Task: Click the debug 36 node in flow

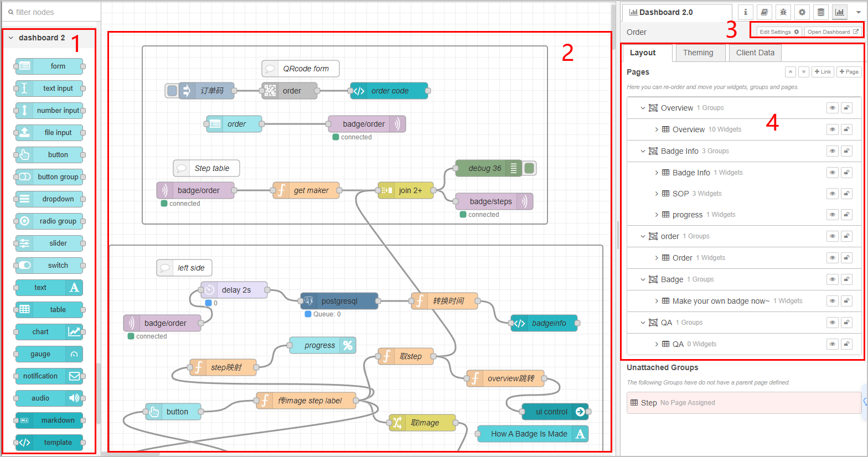Action: tap(488, 168)
